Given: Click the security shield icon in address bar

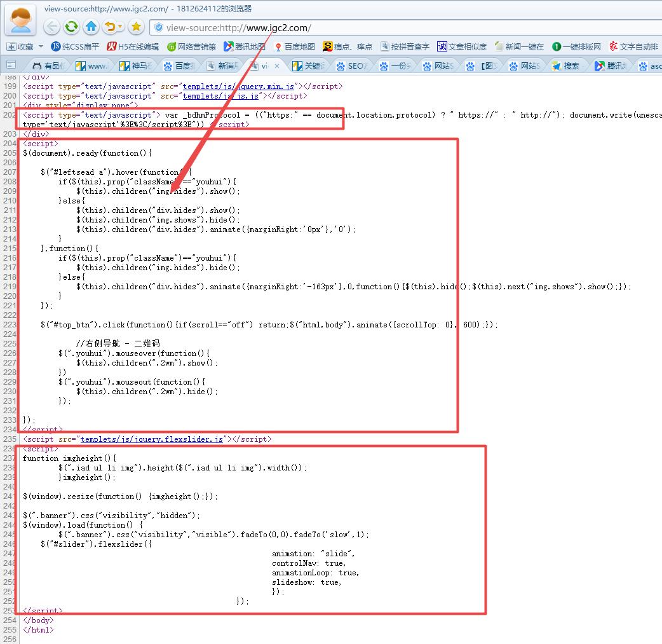Looking at the screenshot, I should [x=158, y=27].
